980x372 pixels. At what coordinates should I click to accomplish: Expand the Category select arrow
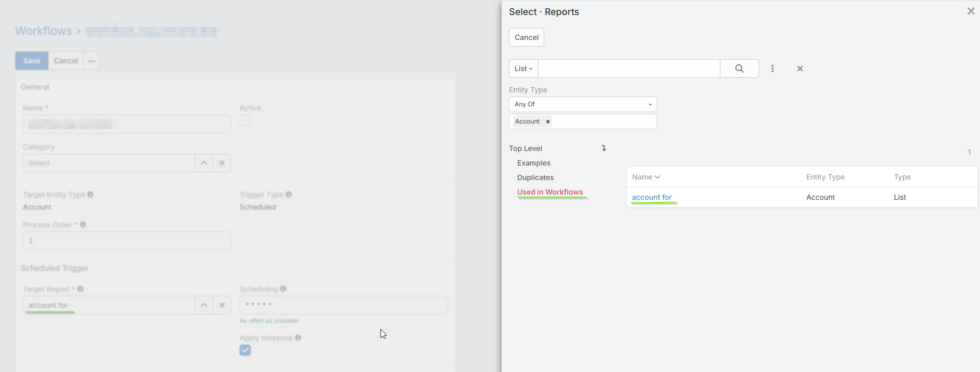click(x=204, y=163)
